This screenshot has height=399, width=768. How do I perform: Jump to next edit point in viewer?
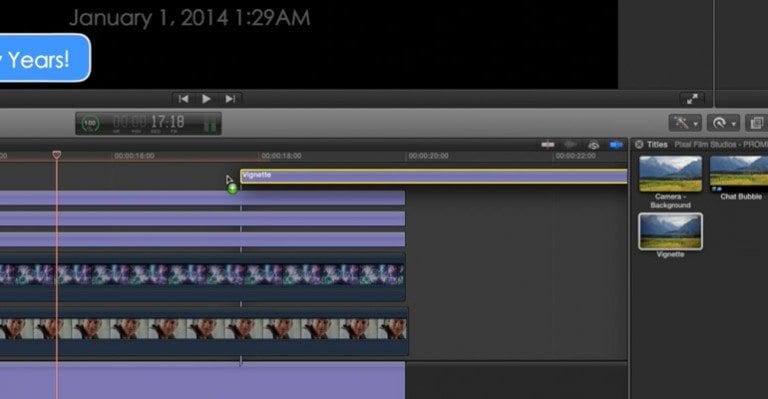pyautogui.click(x=230, y=99)
